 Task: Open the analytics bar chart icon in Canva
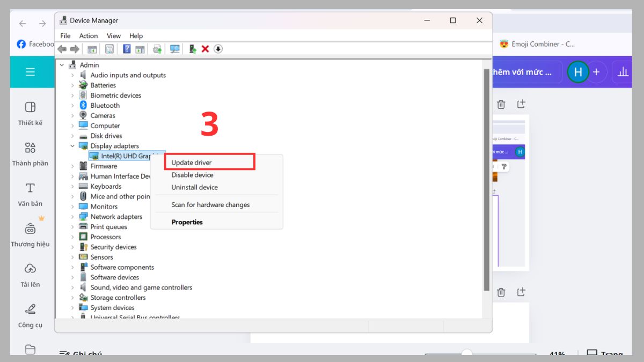623,72
